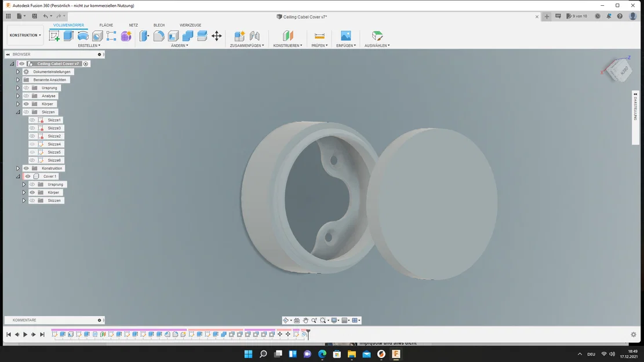644x362 pixels.
Task: Select the Rectangular Pattern tool
Action: (111, 36)
